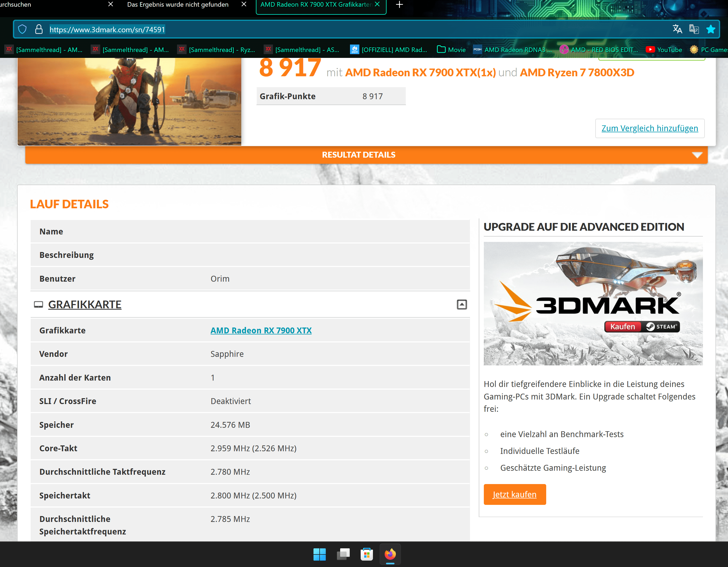Open the YouTube bookmark
The width and height of the screenshot is (728, 567).
(664, 50)
